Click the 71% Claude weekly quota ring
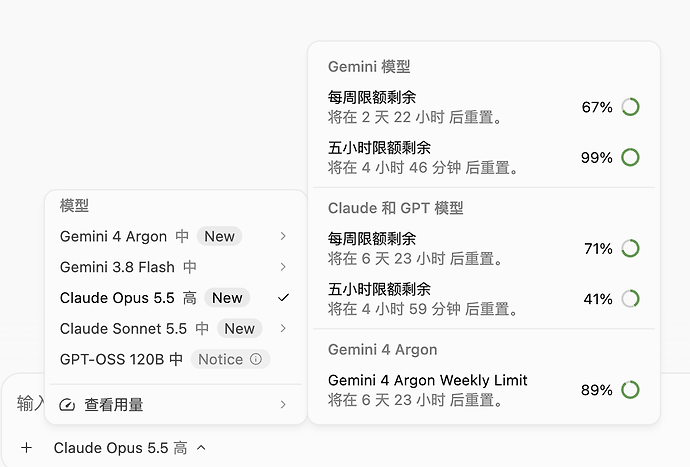The image size is (690, 467). (x=630, y=248)
